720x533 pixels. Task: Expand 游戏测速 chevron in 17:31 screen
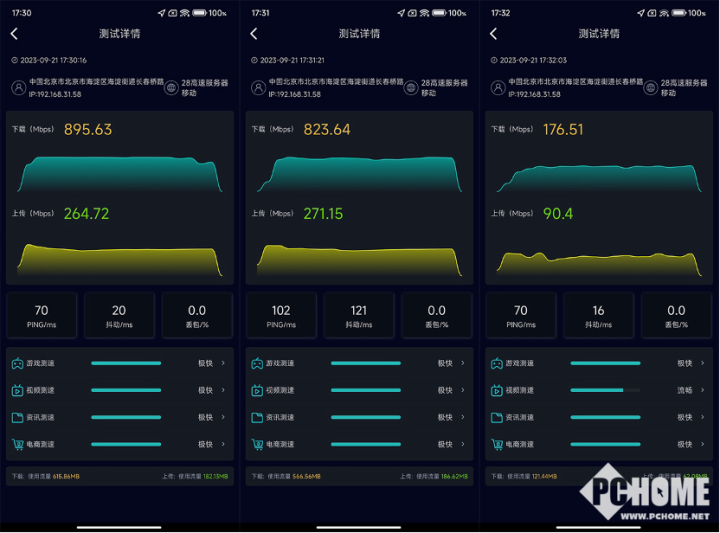(463, 363)
